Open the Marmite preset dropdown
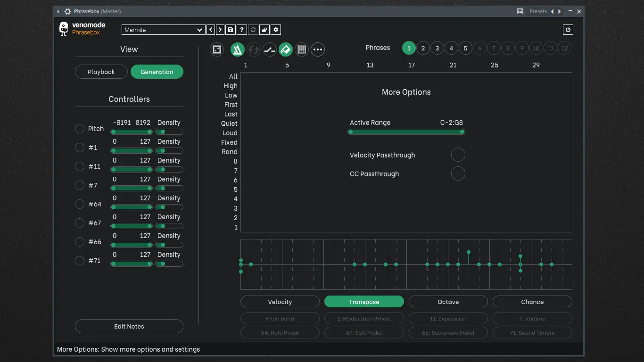Screen dimensions: 644x362 point(163,30)
